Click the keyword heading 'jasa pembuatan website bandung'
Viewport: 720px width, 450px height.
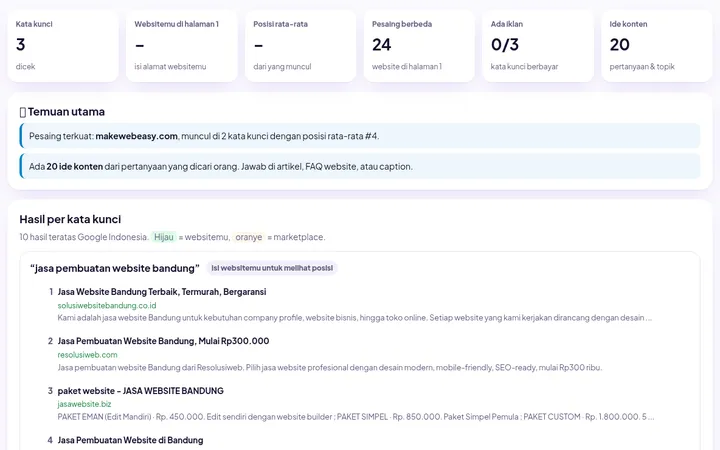(115, 268)
